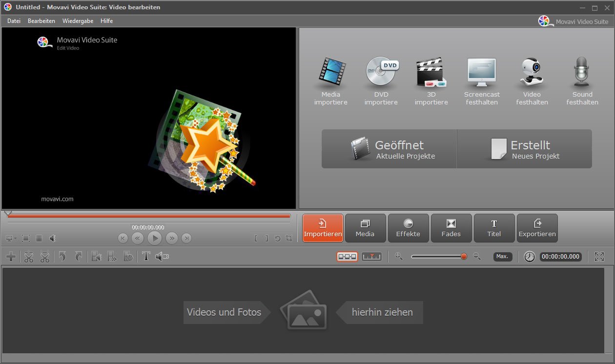615x364 pixels.
Task: Click the second scissors cut icon
Action: [x=44, y=257]
